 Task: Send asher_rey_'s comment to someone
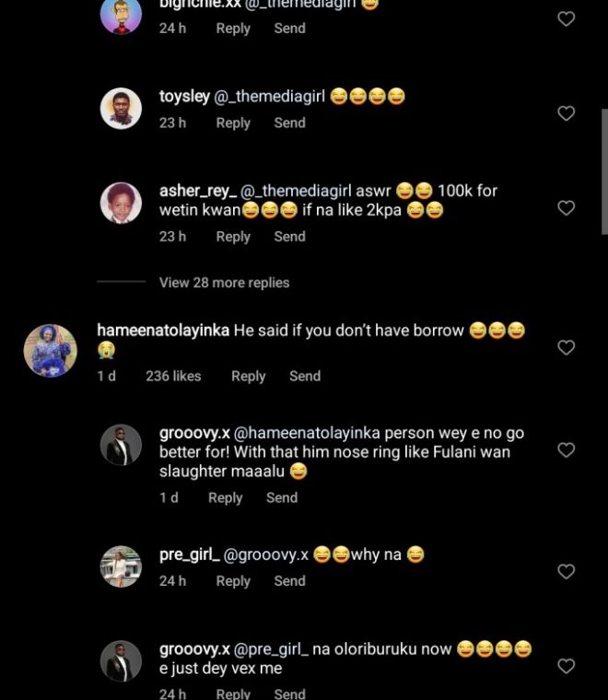point(289,237)
